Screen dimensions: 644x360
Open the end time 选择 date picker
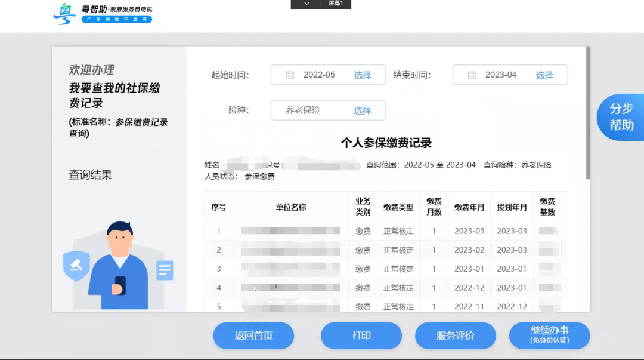click(x=544, y=75)
